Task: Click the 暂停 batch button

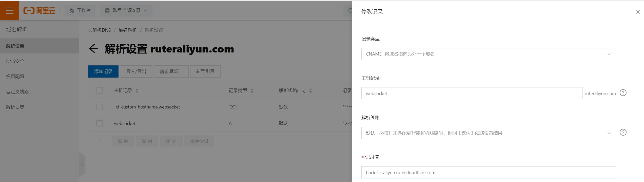Action: coord(123,141)
